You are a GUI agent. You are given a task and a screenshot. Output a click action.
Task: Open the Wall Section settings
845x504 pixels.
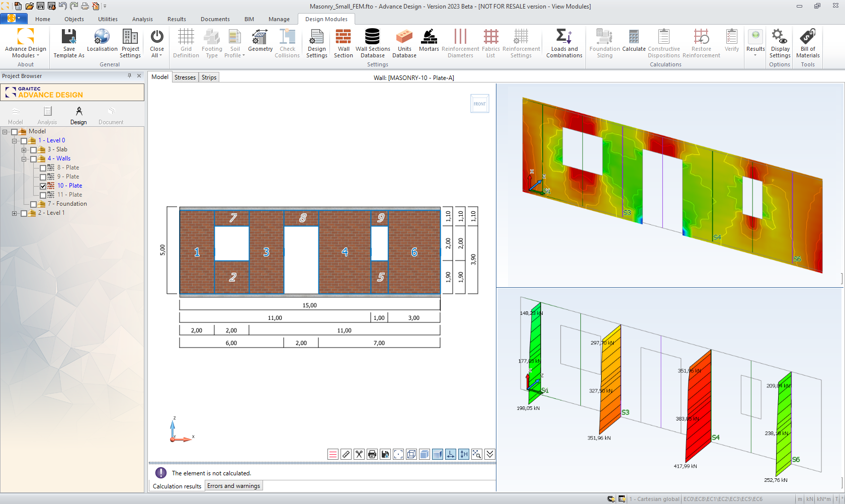(x=344, y=43)
